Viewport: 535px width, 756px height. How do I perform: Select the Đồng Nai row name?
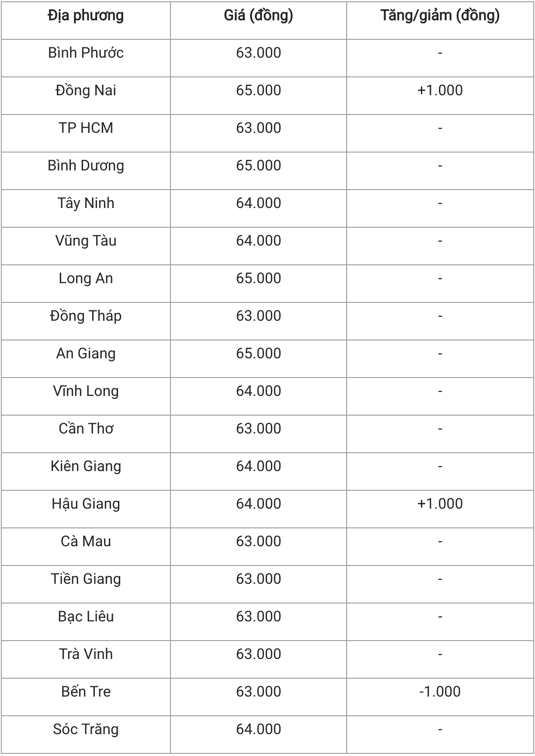click(86, 90)
